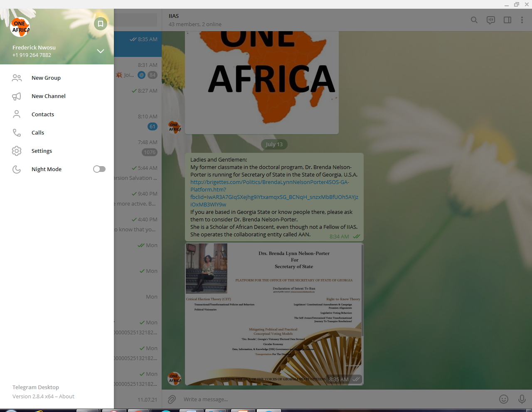Click sender avatar beside flyer image
This screenshot has height=412, width=532.
pyautogui.click(x=175, y=378)
